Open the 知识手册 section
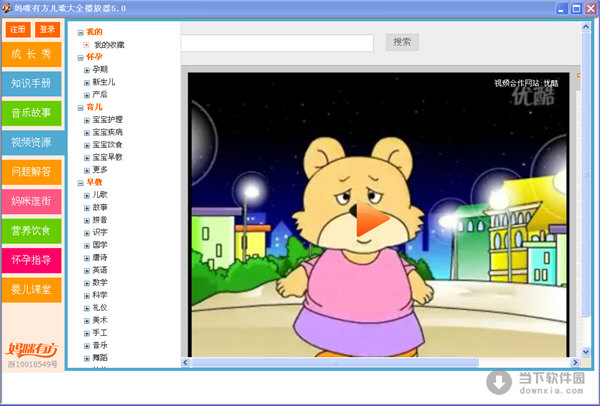Image resolution: width=600 pixels, height=406 pixels. click(x=31, y=83)
